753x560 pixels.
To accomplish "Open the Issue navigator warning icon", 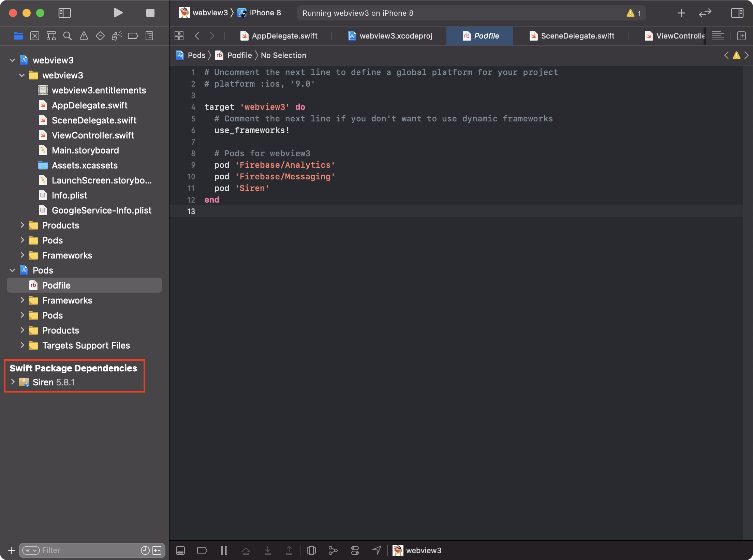I will click(84, 36).
